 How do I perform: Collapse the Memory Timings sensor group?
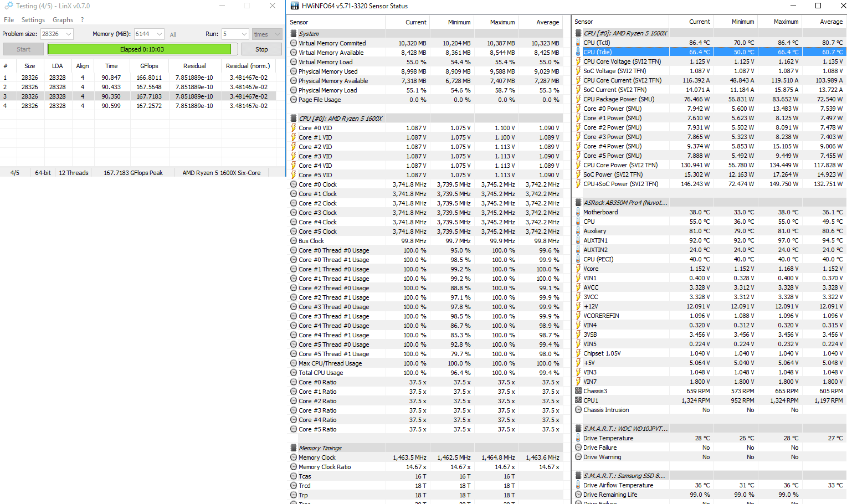[294, 448]
